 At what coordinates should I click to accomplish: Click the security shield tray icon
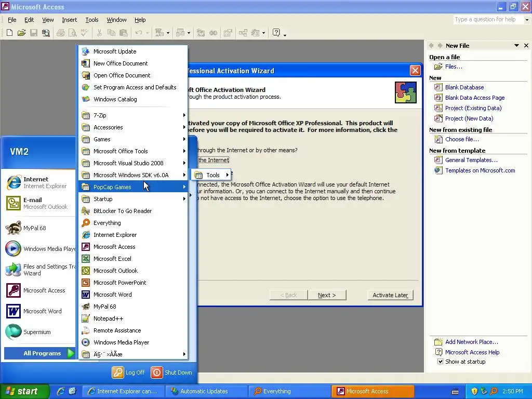pyautogui.click(x=474, y=391)
